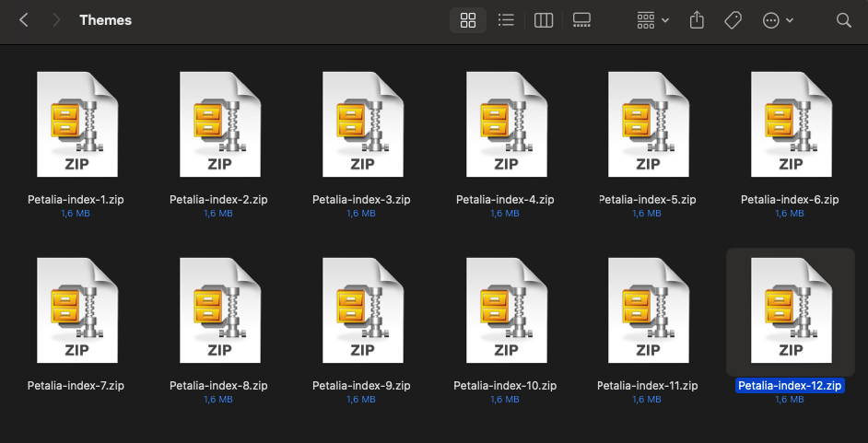868x443 pixels.
Task: Select the Petalia-index-5.zip icon
Action: point(648,124)
